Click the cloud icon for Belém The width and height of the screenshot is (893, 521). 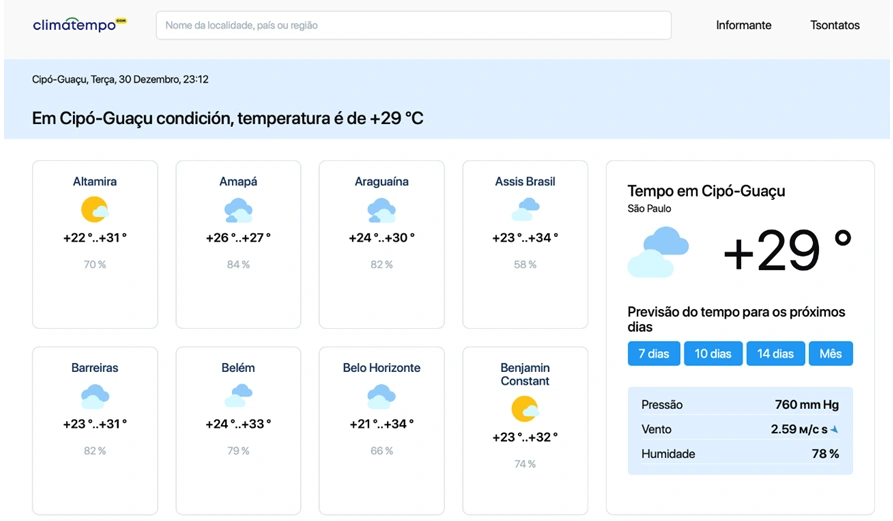tap(238, 396)
